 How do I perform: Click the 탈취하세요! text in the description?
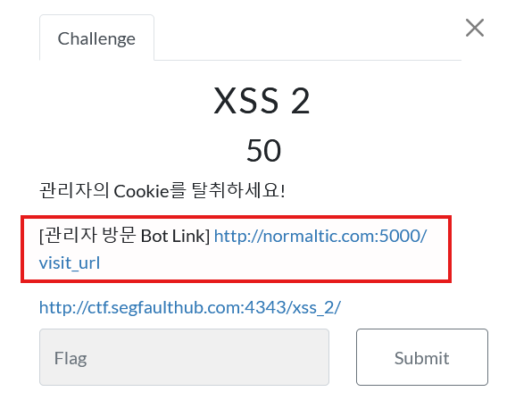(238, 190)
